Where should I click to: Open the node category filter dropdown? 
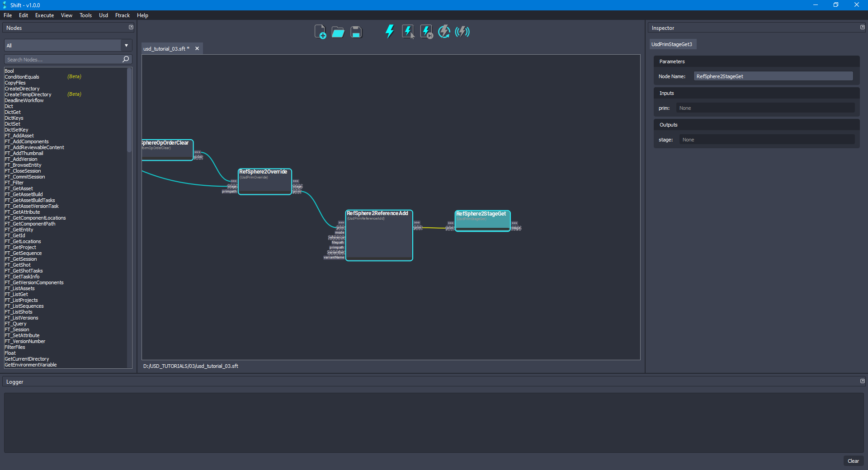(126, 45)
